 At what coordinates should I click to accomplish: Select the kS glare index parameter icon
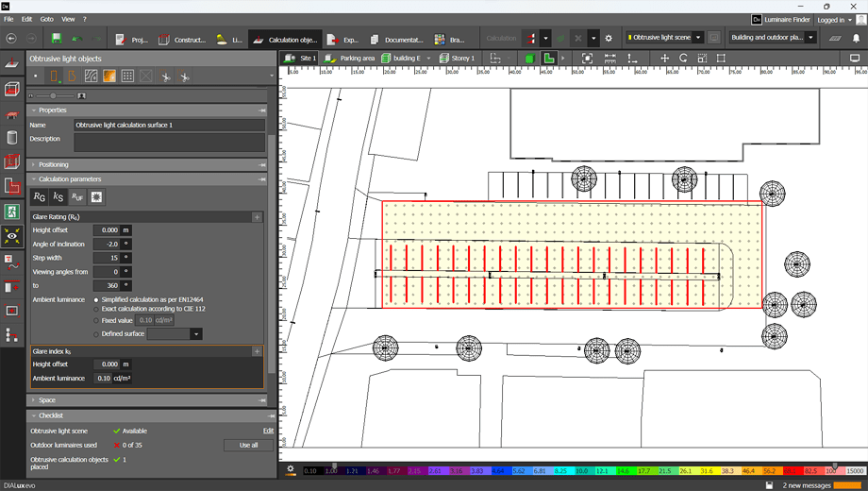point(58,196)
